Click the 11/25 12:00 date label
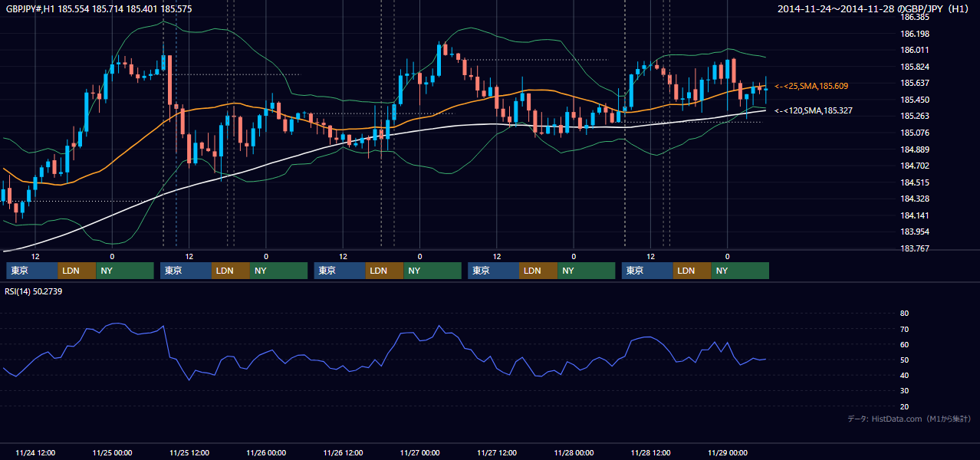 pyautogui.click(x=189, y=452)
